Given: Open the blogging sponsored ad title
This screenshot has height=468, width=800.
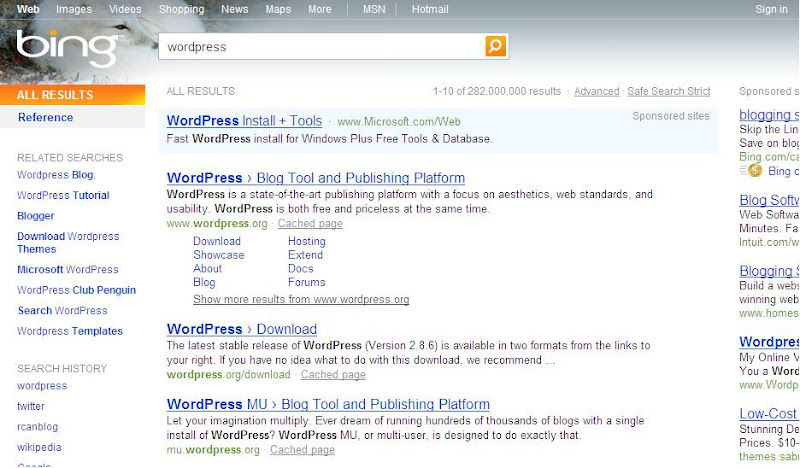Looking at the screenshot, I should point(769,115).
